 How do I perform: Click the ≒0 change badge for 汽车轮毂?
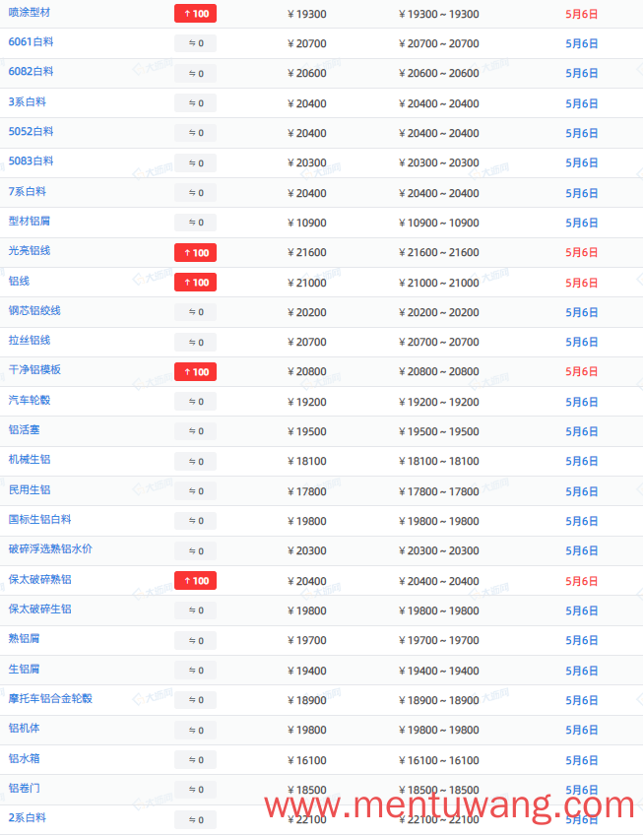point(196,402)
